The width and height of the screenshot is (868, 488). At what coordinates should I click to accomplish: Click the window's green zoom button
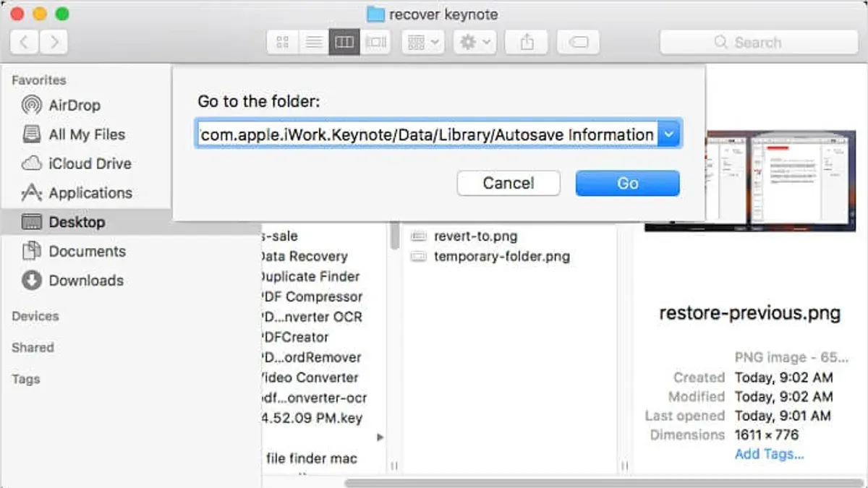[62, 14]
